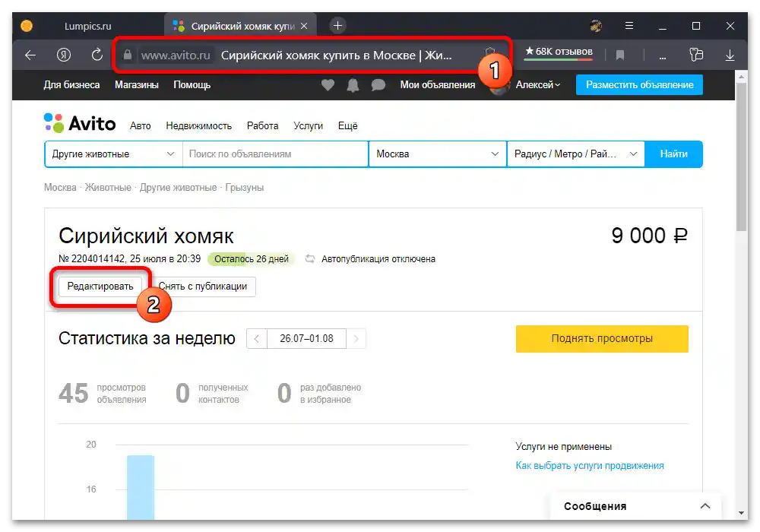Image resolution: width=760 pixels, height=532 pixels.
Task: Click Автопубликация отключена icon
Action: coord(310,258)
